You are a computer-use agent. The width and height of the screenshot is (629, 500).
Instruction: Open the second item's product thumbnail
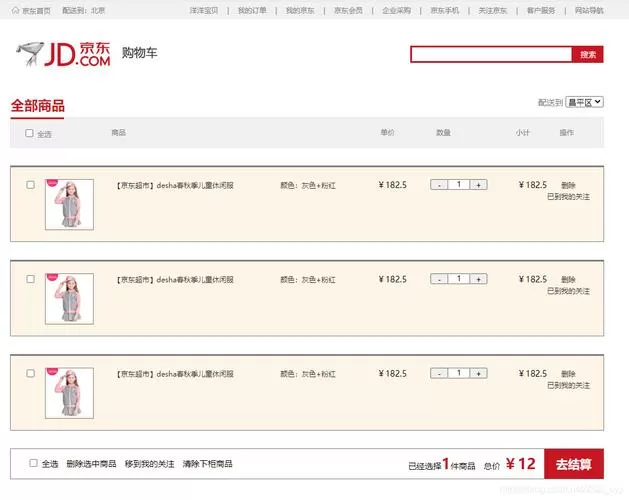tap(69, 299)
